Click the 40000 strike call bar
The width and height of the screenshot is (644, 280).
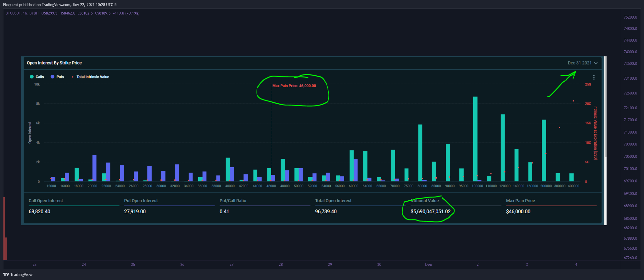228,169
